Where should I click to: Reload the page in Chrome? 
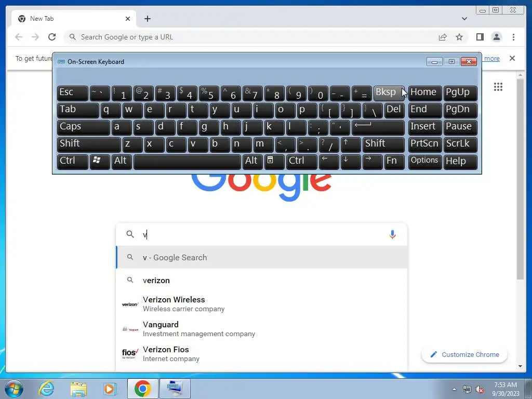52,37
